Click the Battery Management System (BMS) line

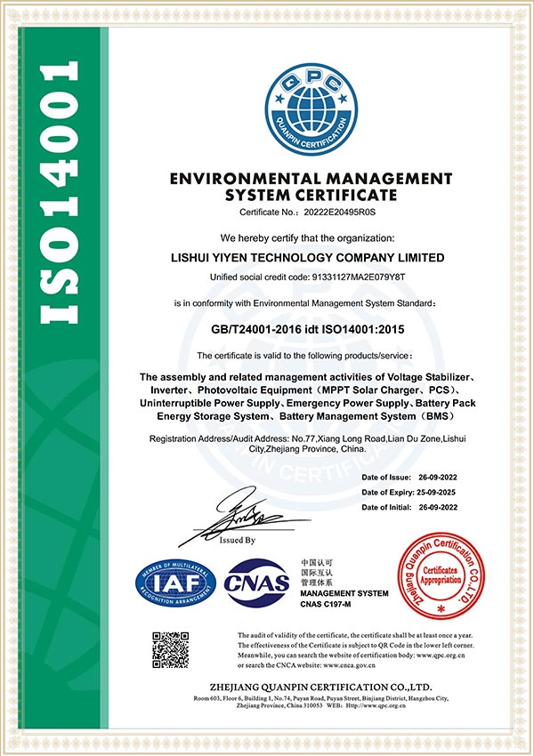pos(305,416)
